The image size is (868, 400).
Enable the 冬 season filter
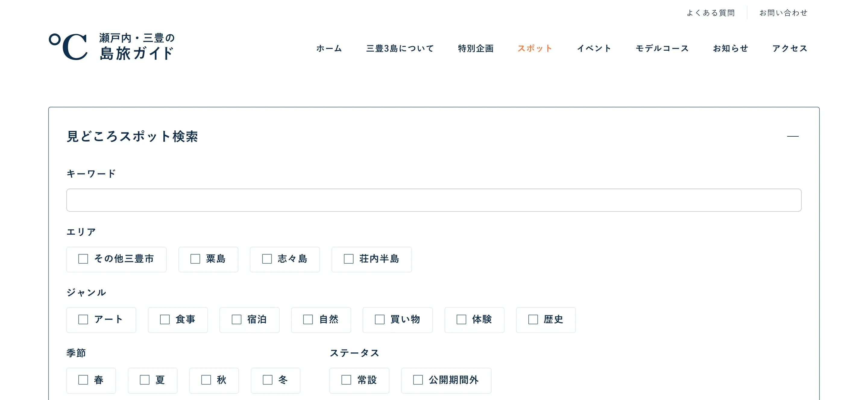point(268,380)
